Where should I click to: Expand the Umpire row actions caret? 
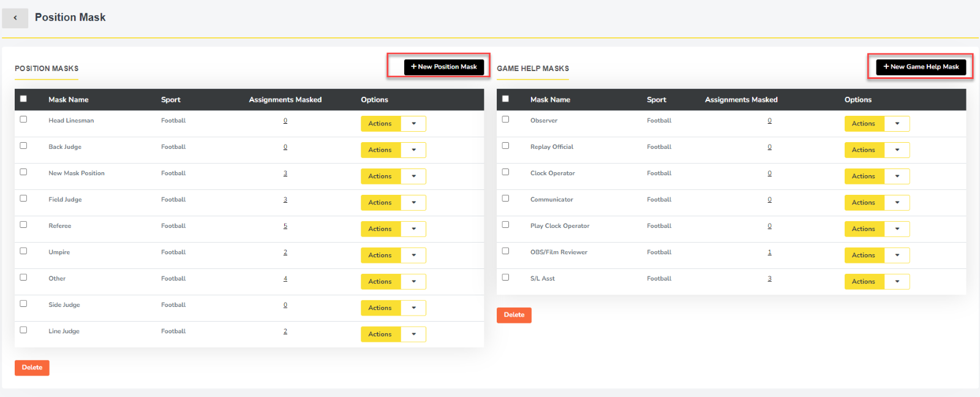[x=413, y=255]
